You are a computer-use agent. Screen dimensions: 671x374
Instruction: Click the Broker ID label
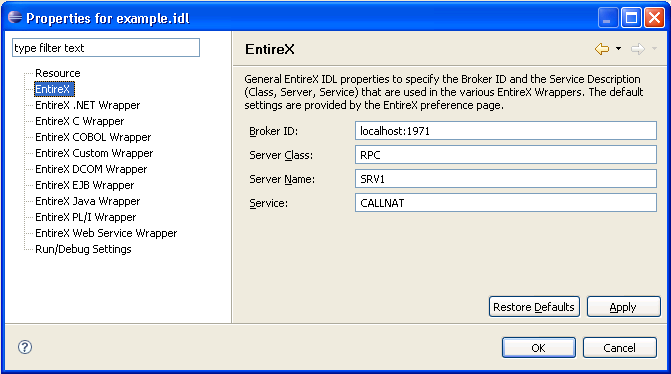tap(273, 131)
